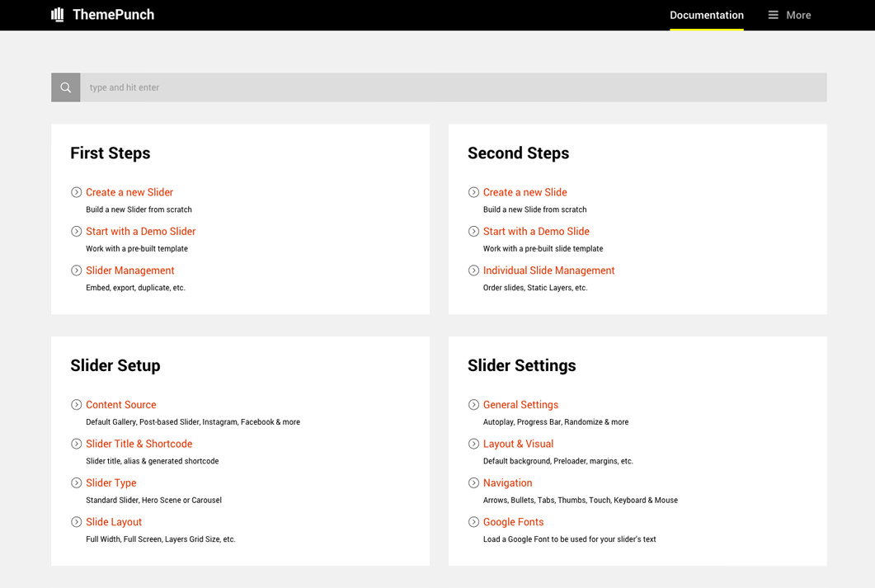Image resolution: width=875 pixels, height=588 pixels.
Task: Open the Create a new Slider link
Action: (129, 192)
